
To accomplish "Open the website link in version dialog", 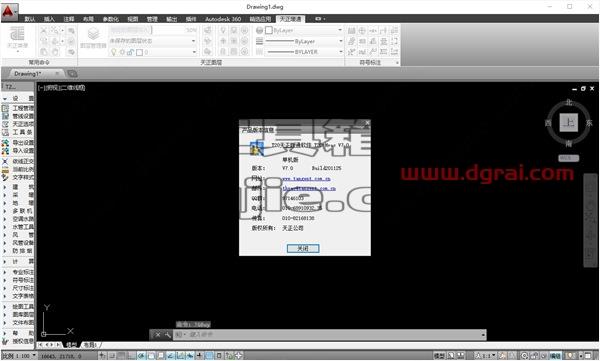I will [306, 179].
